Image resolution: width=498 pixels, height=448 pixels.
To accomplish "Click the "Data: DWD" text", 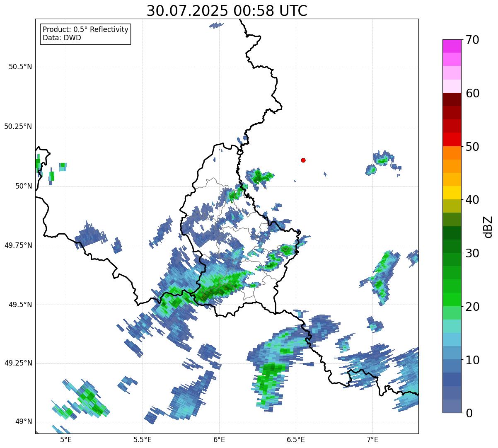I will pos(62,38).
